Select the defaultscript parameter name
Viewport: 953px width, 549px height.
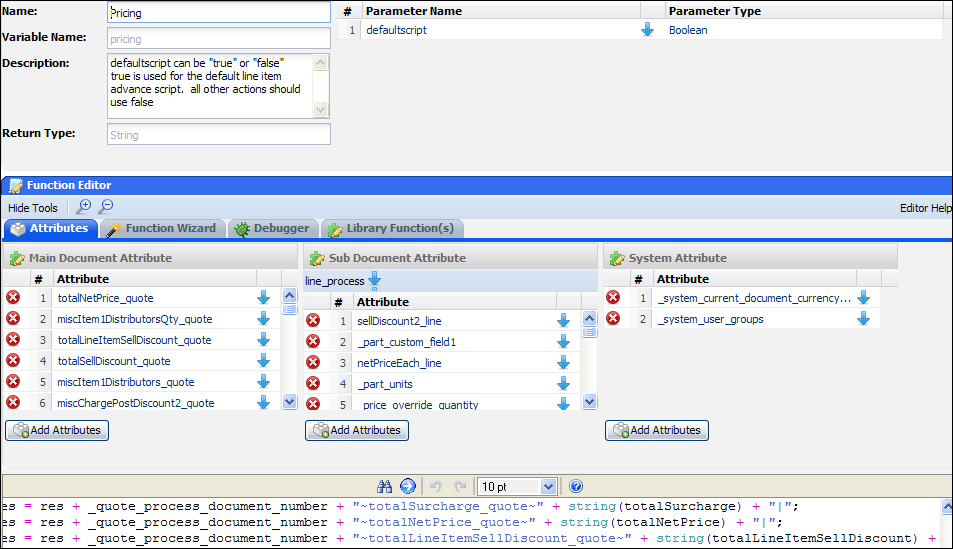(x=396, y=30)
